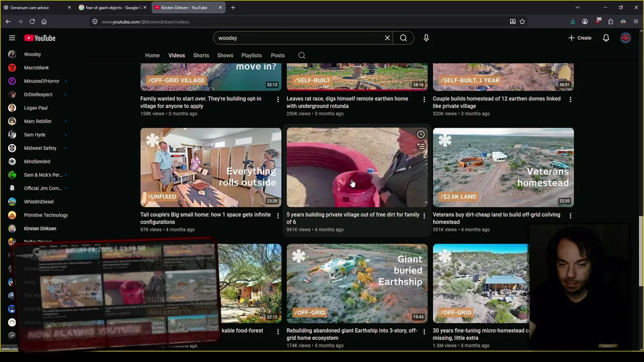Open YouTube notifications bell

click(606, 38)
